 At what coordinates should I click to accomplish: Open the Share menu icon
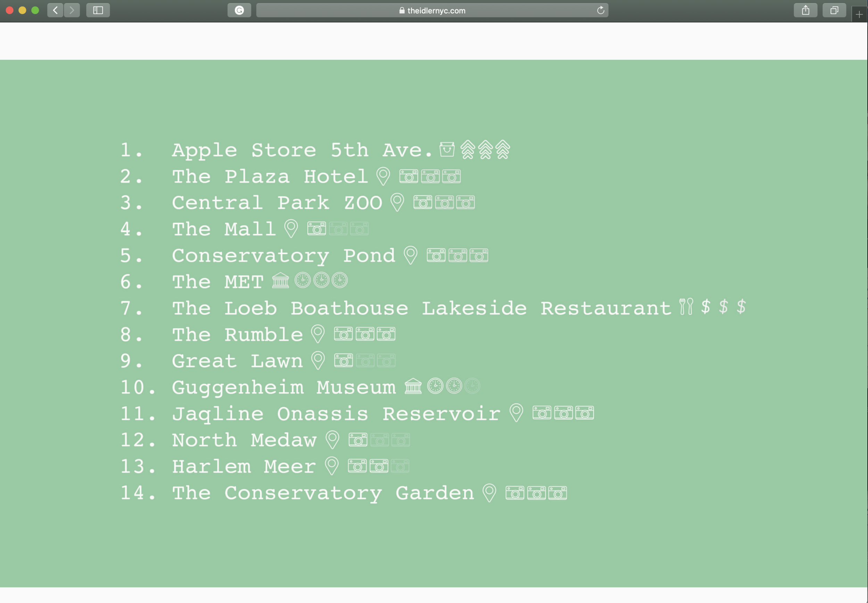(805, 10)
